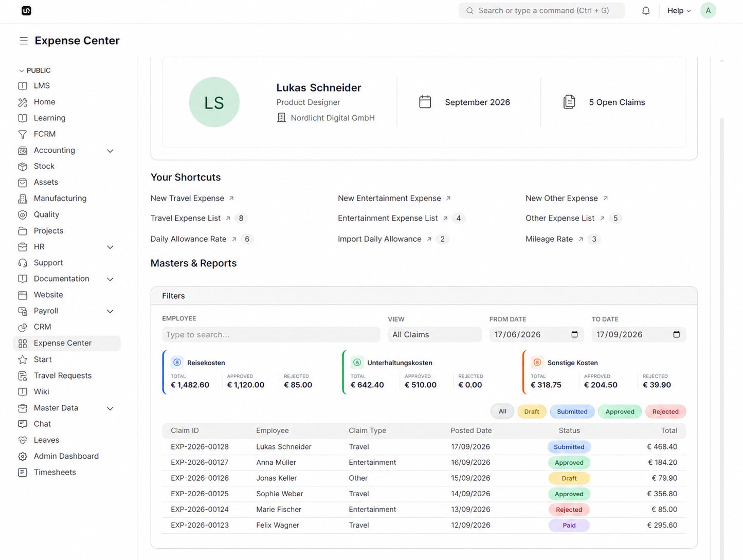Screen dimensions: 743x560
Task: Click the Employee search field
Action: coord(271,335)
